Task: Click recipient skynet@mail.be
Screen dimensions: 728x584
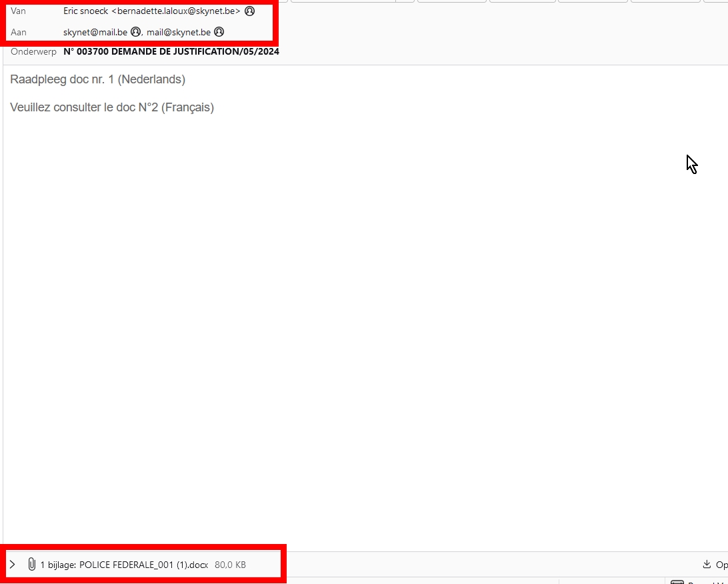Action: point(95,32)
